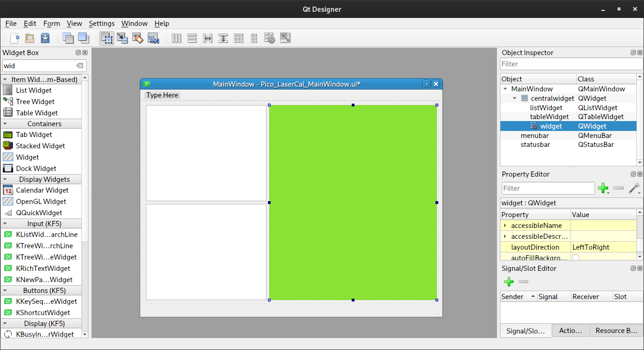Screen dimensions: 644x350
Task: Collapse MainWindow tree node
Action: tap(505, 89)
